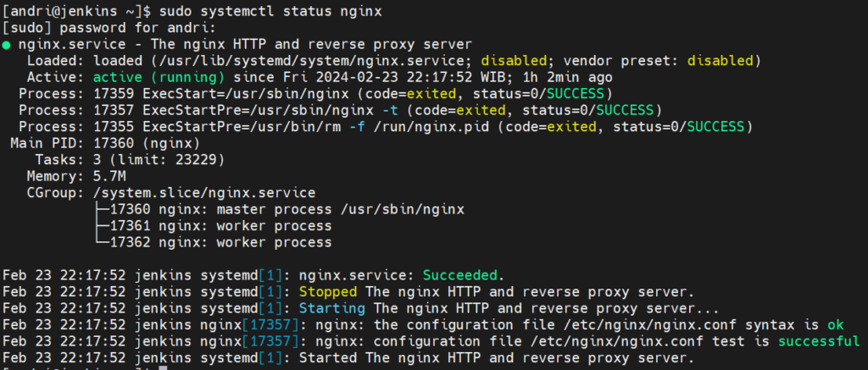Click the yellow 'disabled' after nginx.service;
The height and width of the screenshot is (370, 868).
pyautogui.click(x=515, y=60)
